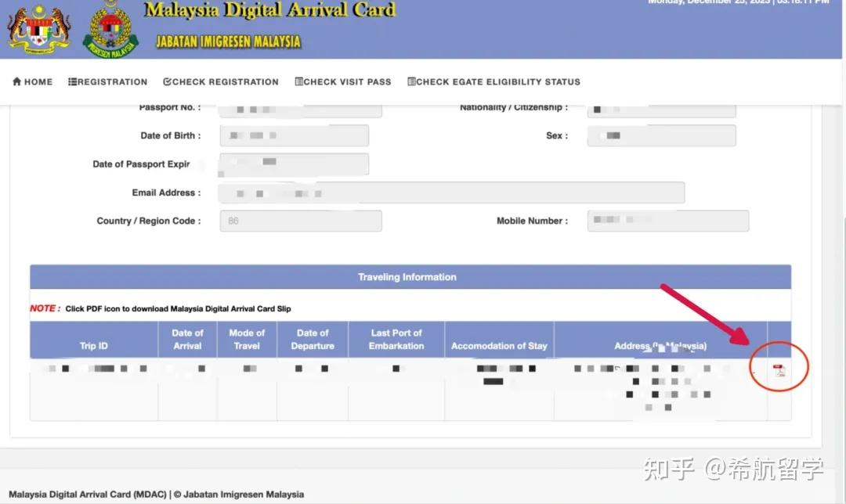Click the Last Port of Embarkation header

(396, 340)
